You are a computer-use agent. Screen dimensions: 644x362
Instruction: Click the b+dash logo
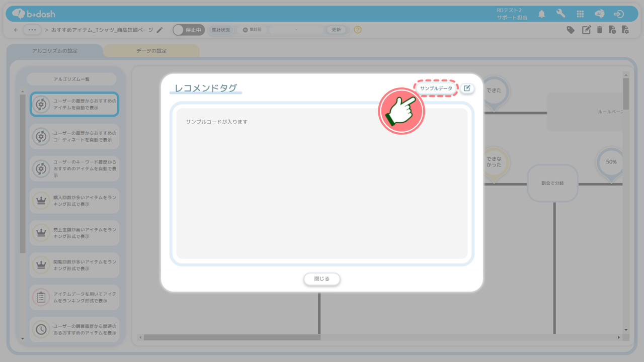pos(34,14)
